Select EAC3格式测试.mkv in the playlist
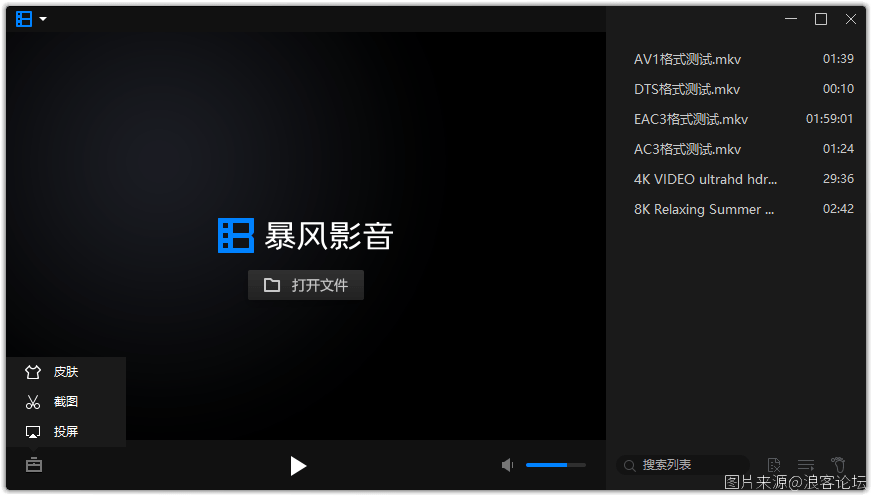This screenshot has height=496, width=872. click(x=743, y=119)
